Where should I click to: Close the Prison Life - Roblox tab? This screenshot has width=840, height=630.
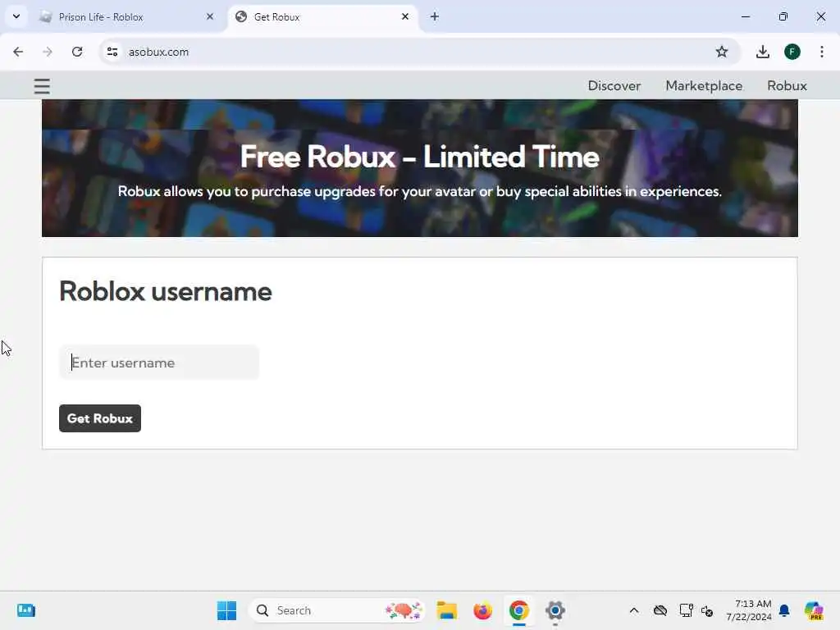(x=210, y=16)
